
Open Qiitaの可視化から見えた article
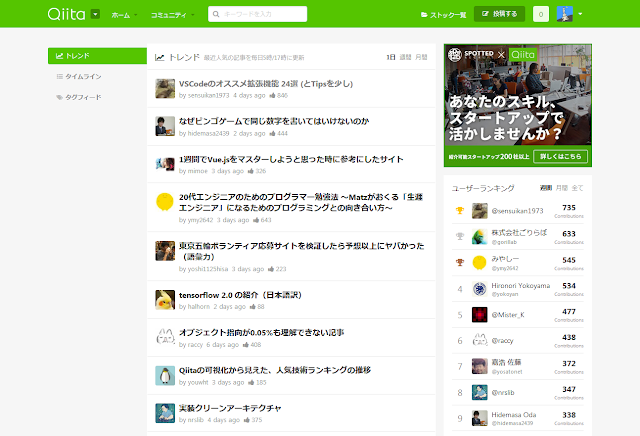[275, 370]
